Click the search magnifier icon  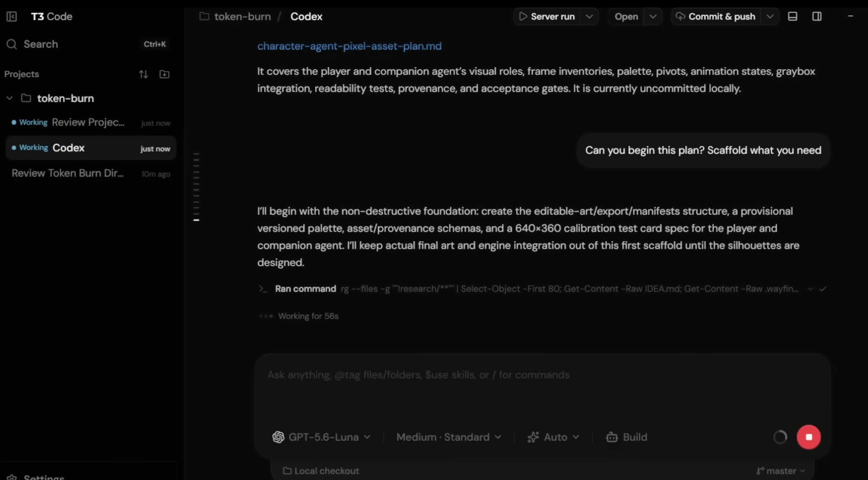(11, 44)
